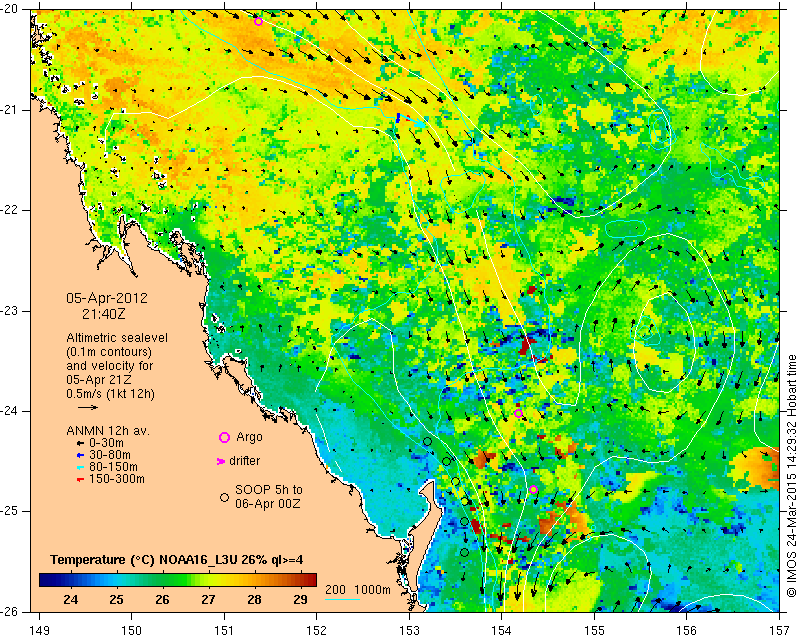This screenshot has height=640, width=800.
Task: Click the '-23' latitude axis label
Action: (x=10, y=310)
